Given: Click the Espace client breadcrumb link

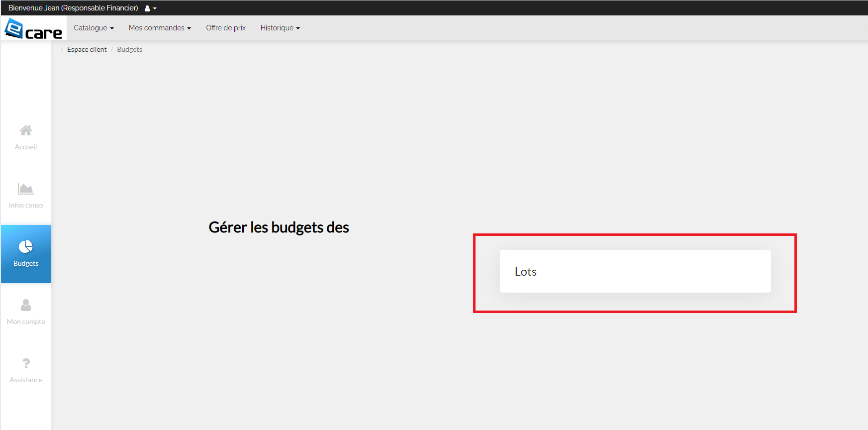Looking at the screenshot, I should (x=87, y=49).
